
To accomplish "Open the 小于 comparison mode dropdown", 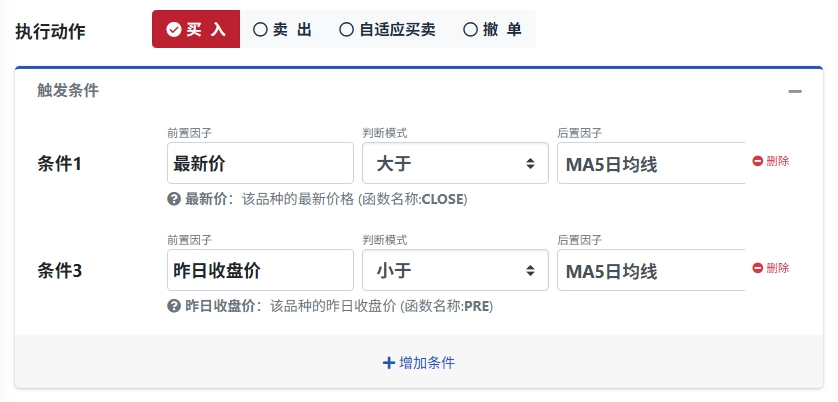I will pyautogui.click(x=455, y=270).
